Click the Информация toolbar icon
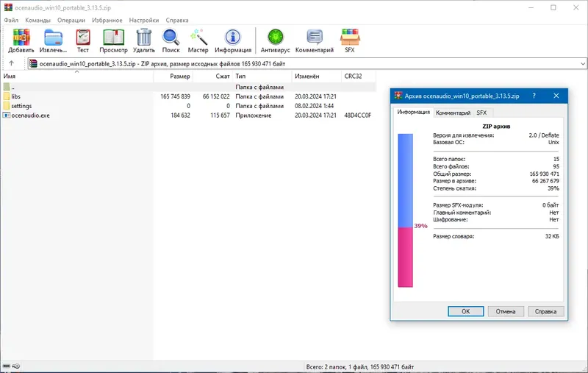588x373 pixels. [x=233, y=40]
